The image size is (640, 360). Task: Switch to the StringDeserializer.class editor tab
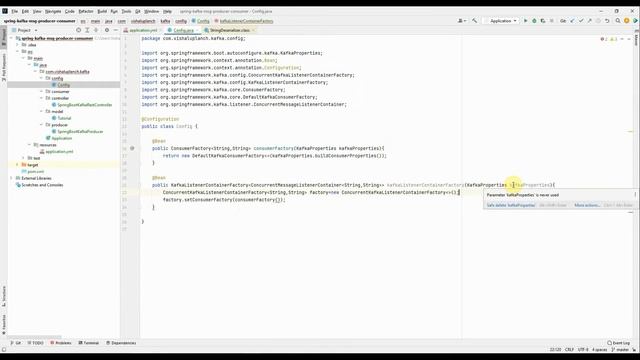pyautogui.click(x=229, y=30)
